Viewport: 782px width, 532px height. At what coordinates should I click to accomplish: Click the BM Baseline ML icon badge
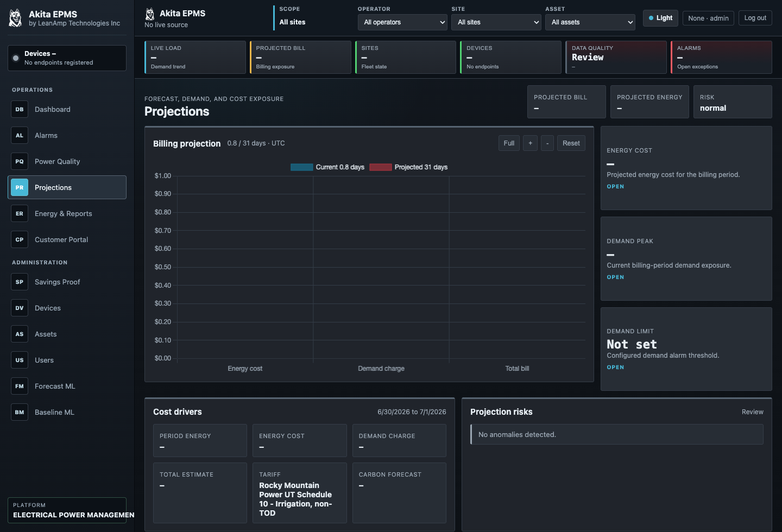click(20, 412)
